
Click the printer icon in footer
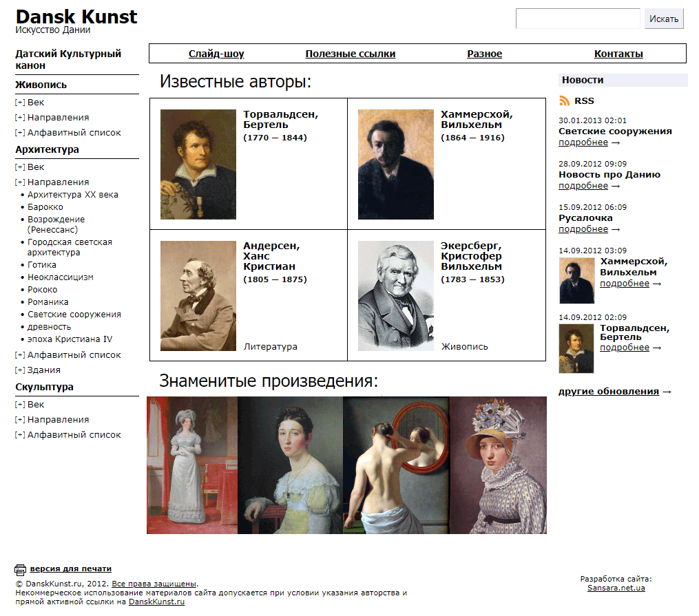(21, 569)
